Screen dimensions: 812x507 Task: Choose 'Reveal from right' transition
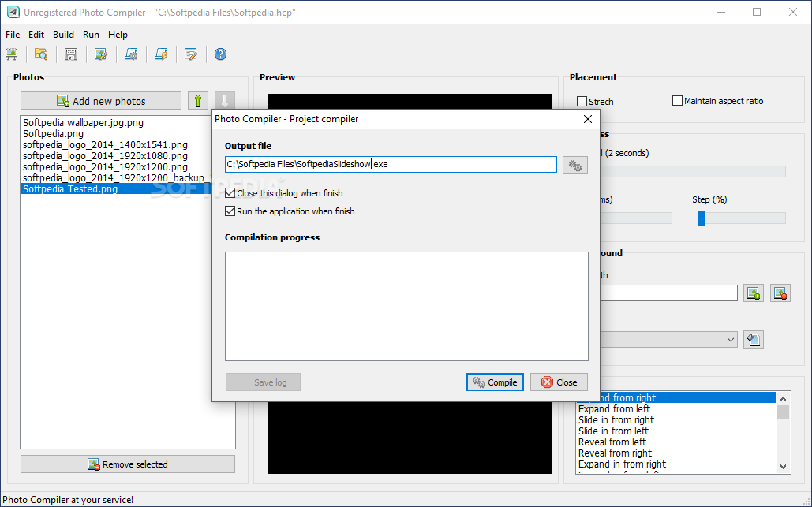coord(616,453)
